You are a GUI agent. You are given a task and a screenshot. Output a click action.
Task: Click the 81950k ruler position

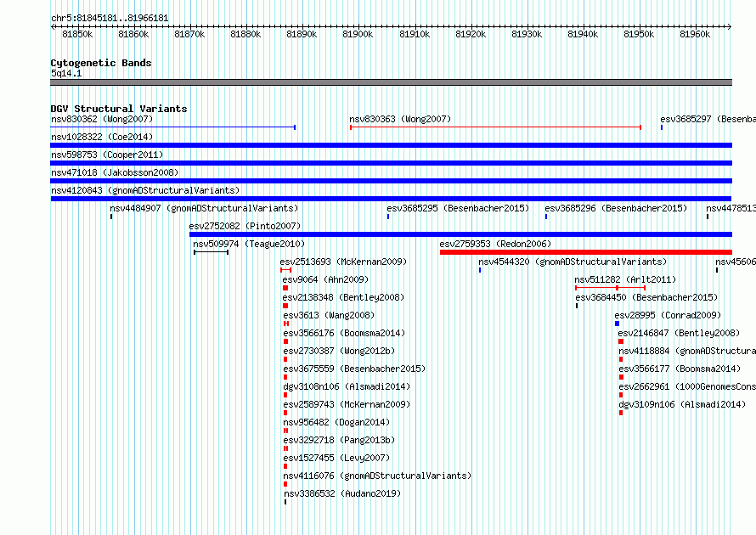click(639, 34)
